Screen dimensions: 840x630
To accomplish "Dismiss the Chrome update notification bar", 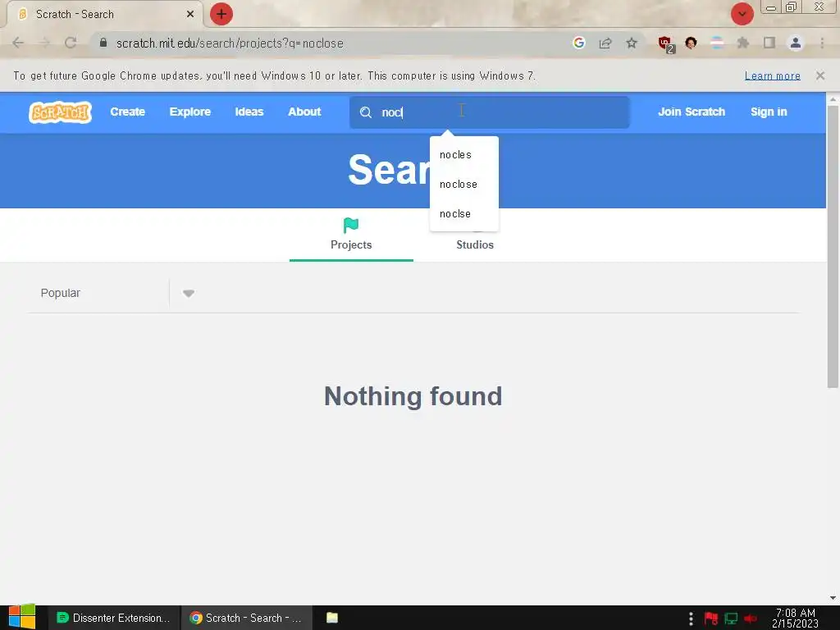I will click(x=819, y=75).
